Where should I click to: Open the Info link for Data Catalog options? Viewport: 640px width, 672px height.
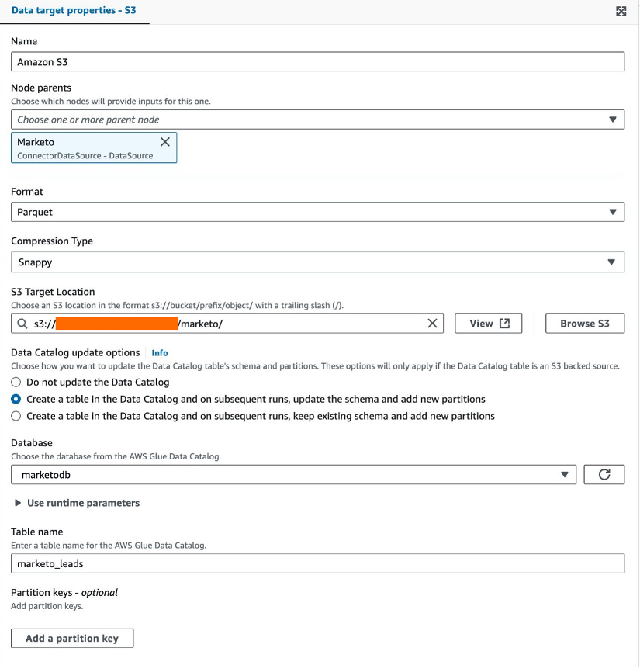tap(160, 353)
